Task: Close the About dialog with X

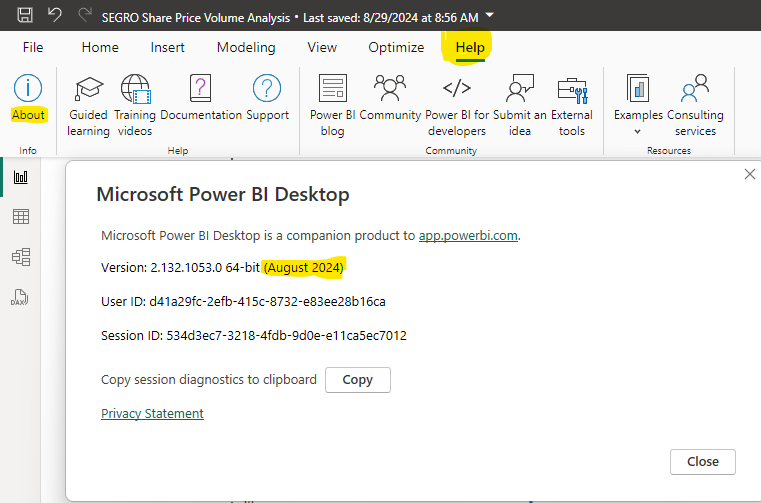Action: (x=750, y=174)
